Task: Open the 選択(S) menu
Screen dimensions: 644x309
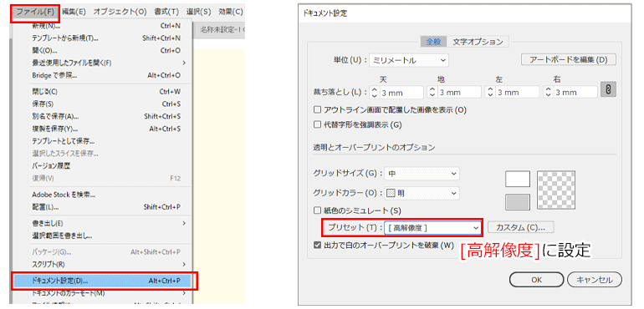Action: tap(198, 12)
